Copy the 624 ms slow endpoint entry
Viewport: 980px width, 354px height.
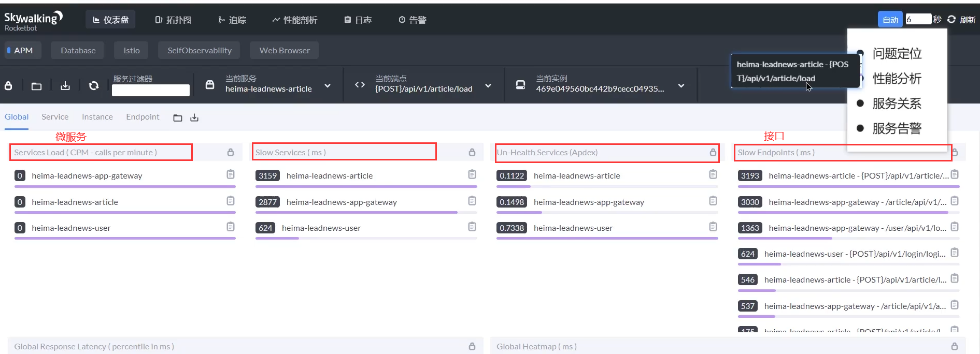click(x=955, y=253)
